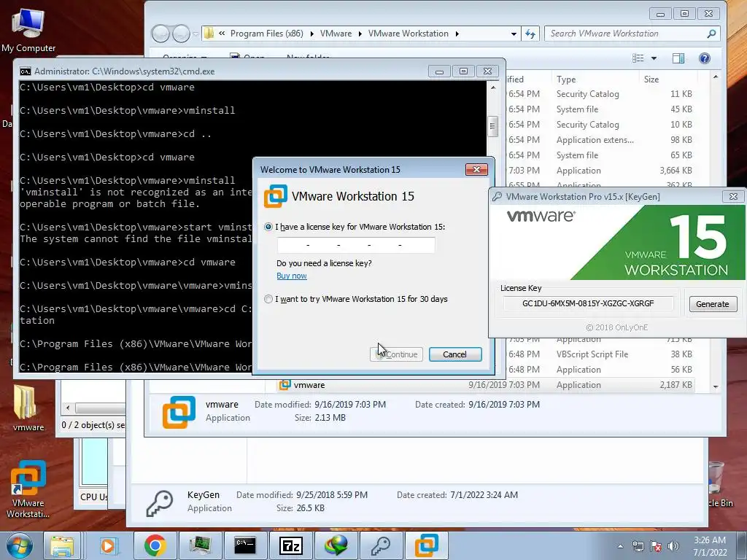Click the cmd window title bar icon

point(26,71)
